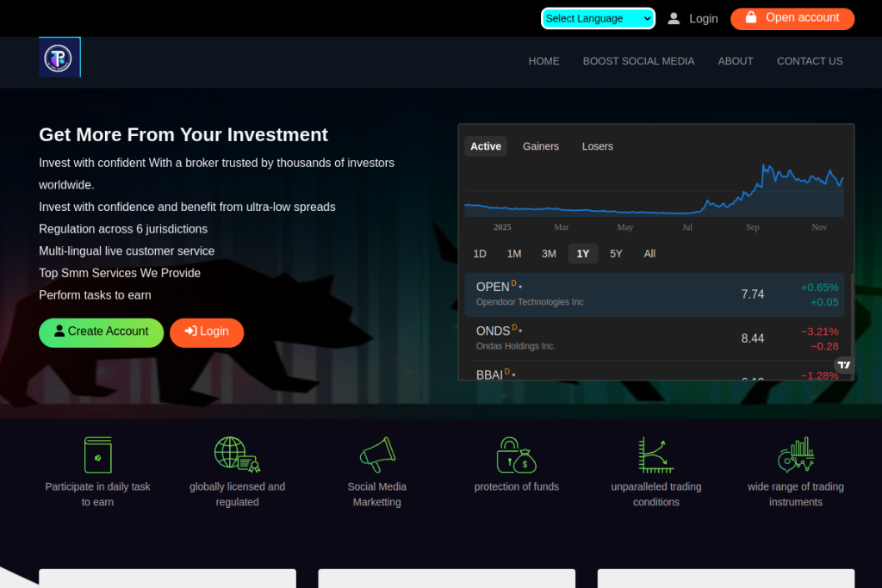Switch to the Losers tab

pos(597,146)
